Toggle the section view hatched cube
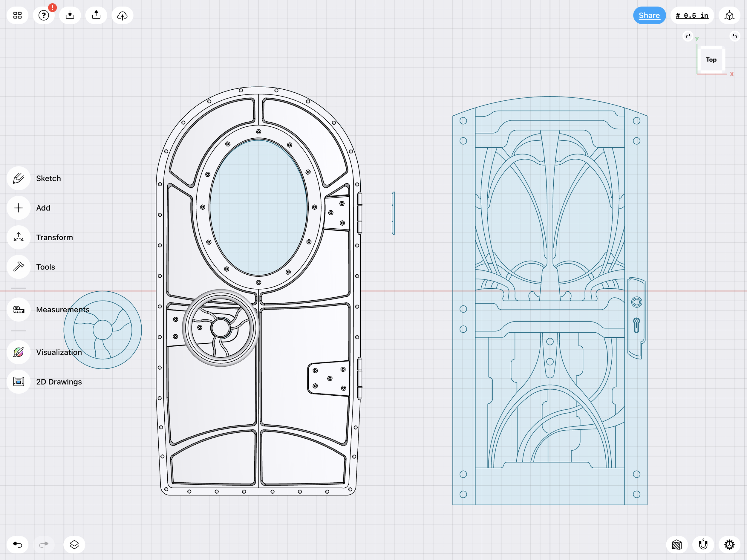 pos(677,544)
